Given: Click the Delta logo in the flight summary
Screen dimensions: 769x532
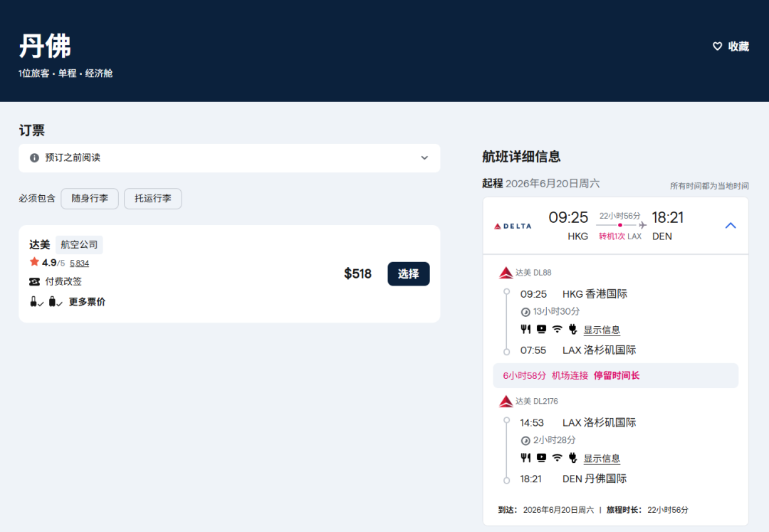Looking at the screenshot, I should [513, 226].
